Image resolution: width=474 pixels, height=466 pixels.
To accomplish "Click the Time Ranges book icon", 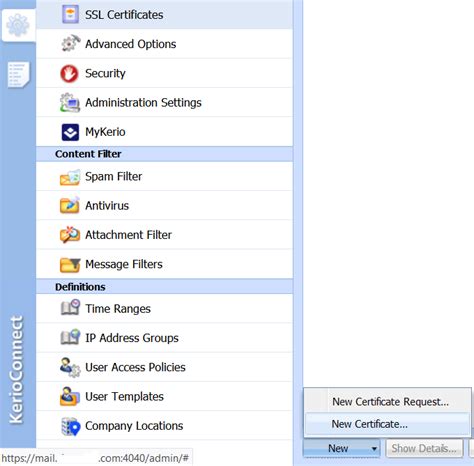I will click(70, 307).
